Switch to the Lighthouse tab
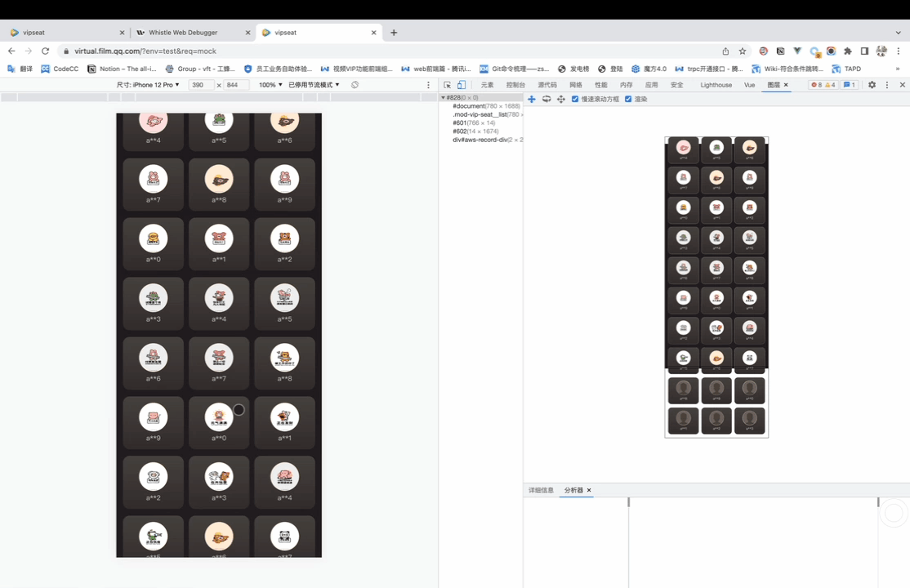The width and height of the screenshot is (910, 588). pyautogui.click(x=716, y=85)
